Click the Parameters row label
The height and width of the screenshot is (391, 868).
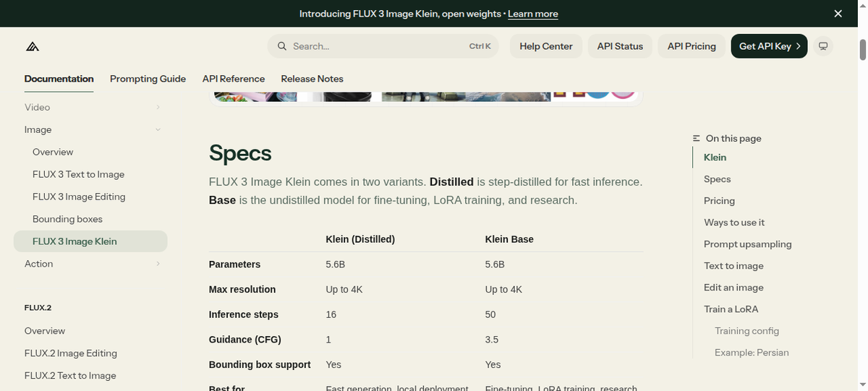tap(234, 265)
